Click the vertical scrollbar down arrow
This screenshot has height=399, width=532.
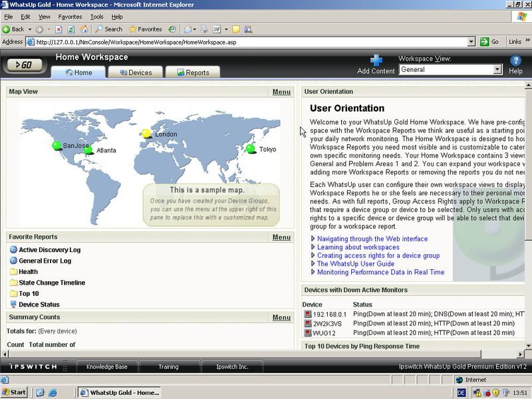[x=528, y=346]
